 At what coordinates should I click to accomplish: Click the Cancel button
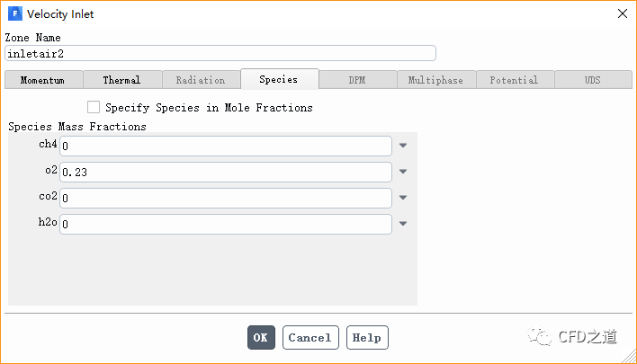pyautogui.click(x=310, y=338)
